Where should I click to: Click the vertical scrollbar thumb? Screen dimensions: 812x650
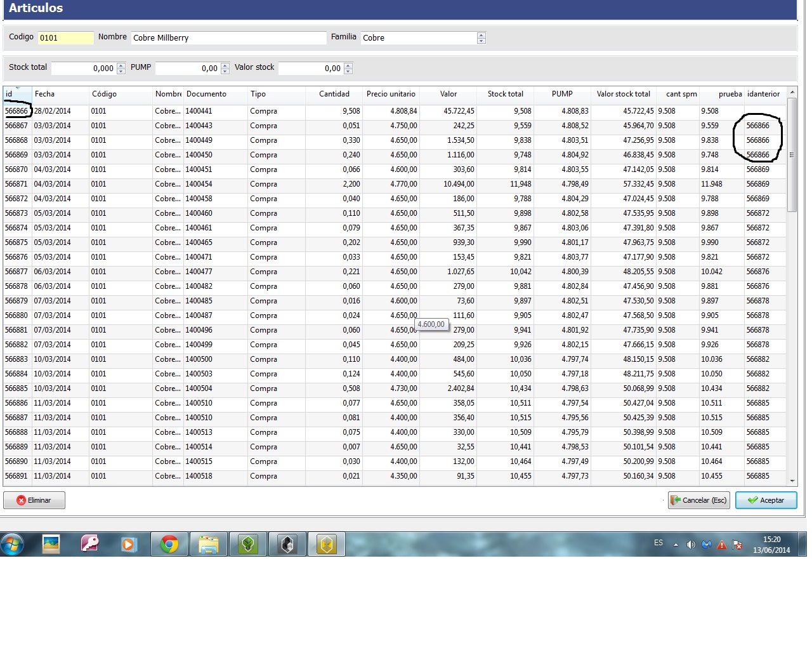[792, 155]
